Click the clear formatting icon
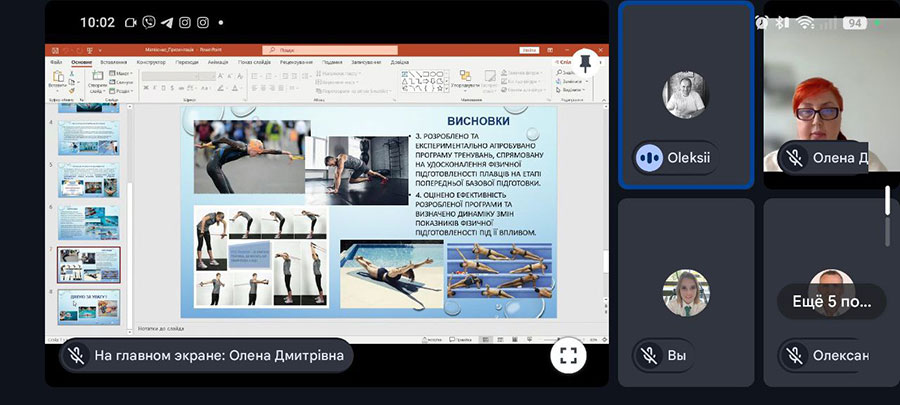 [x=240, y=76]
